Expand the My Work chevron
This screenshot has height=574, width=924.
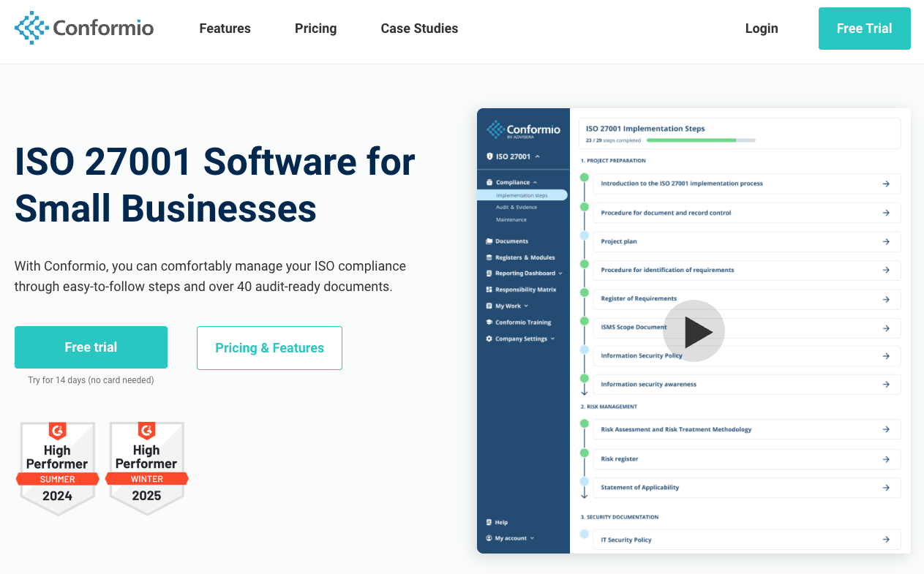[526, 306]
